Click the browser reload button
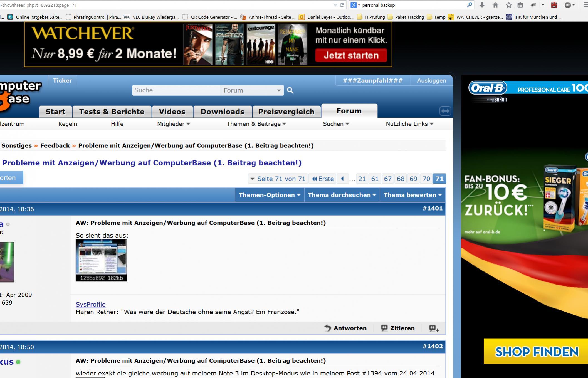588x378 pixels. [x=342, y=5]
